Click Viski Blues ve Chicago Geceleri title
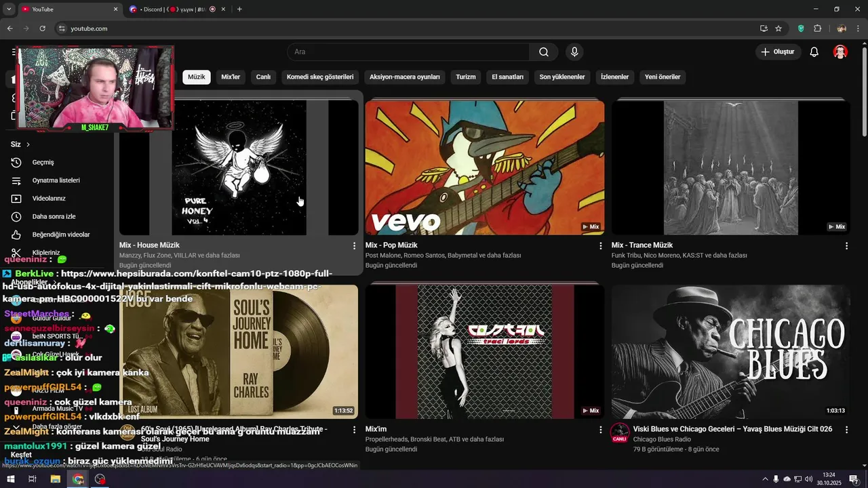The height and width of the screenshot is (488, 868). [732, 429]
